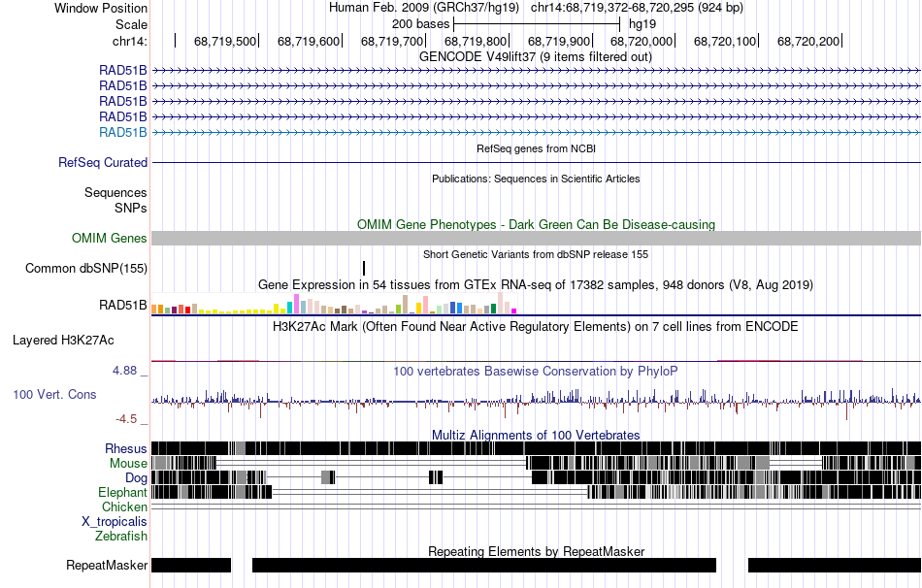Image resolution: width=922 pixels, height=588 pixels.
Task: Click the Scale label
Action: [131, 24]
